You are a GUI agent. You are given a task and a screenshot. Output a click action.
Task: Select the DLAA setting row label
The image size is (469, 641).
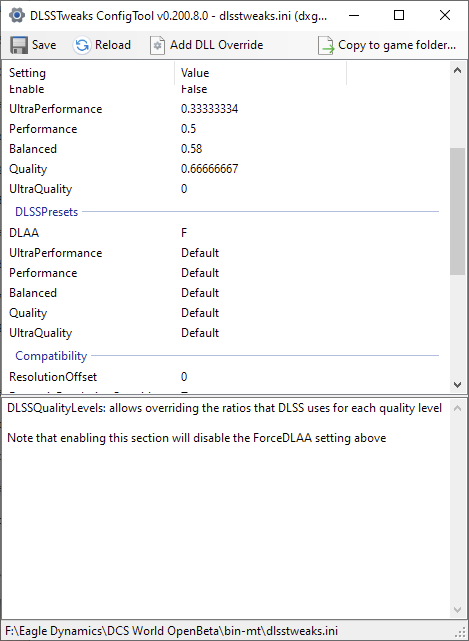click(x=24, y=233)
